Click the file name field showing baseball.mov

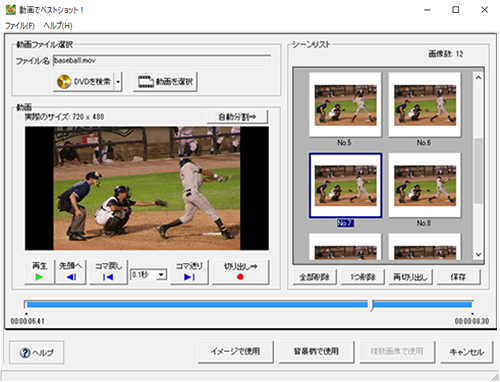coord(162,60)
